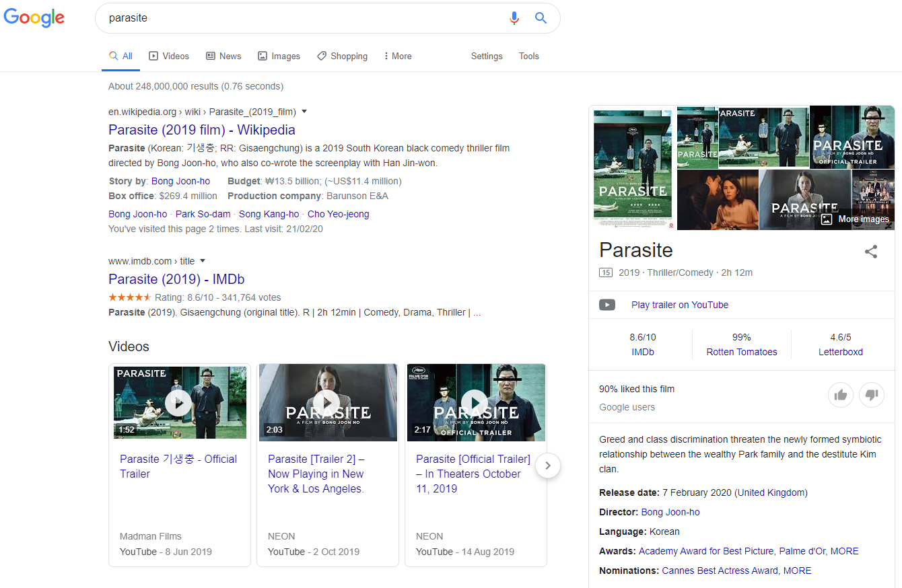Open the Park So-dam sitelink
Viewport: 902px width, 588px height.
tap(203, 214)
